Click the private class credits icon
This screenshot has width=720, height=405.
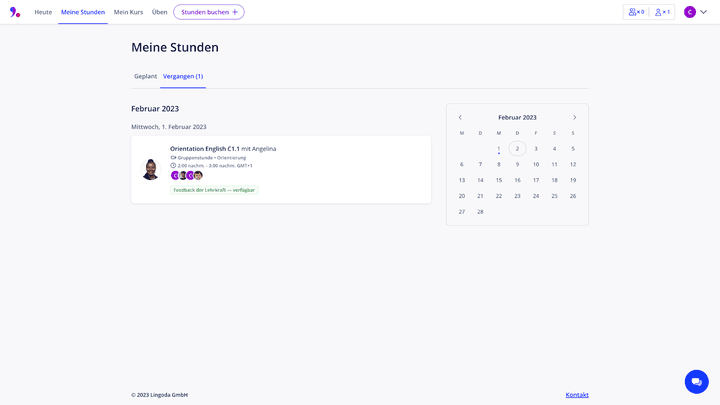pos(662,12)
